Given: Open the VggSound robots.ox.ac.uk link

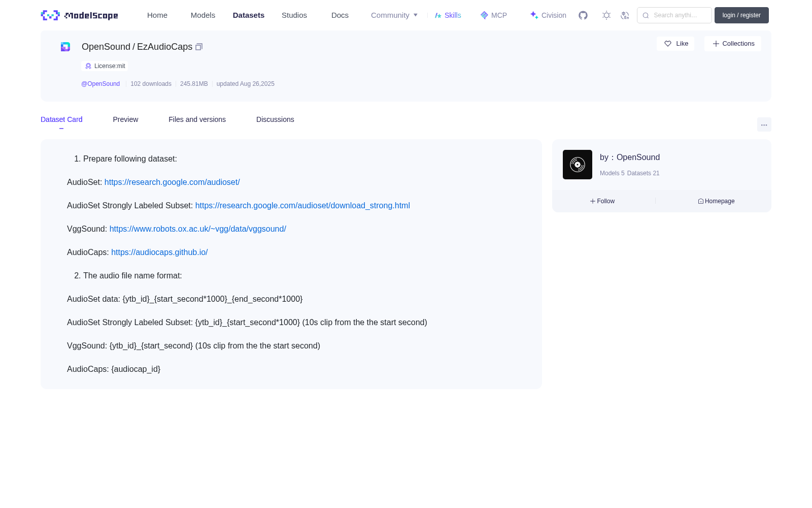Looking at the screenshot, I should (198, 229).
